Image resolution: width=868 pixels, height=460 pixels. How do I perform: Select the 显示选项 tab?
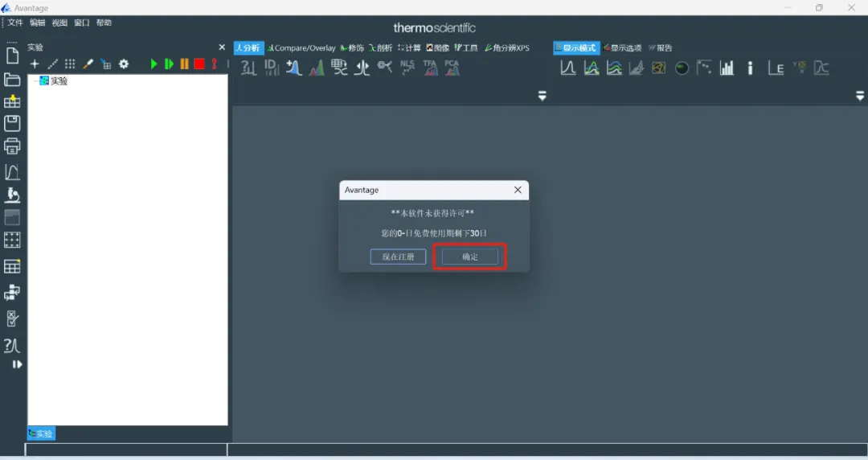pyautogui.click(x=623, y=47)
